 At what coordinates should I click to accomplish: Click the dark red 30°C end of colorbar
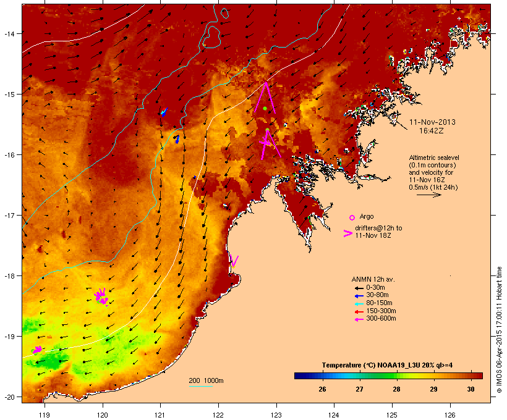479,376
